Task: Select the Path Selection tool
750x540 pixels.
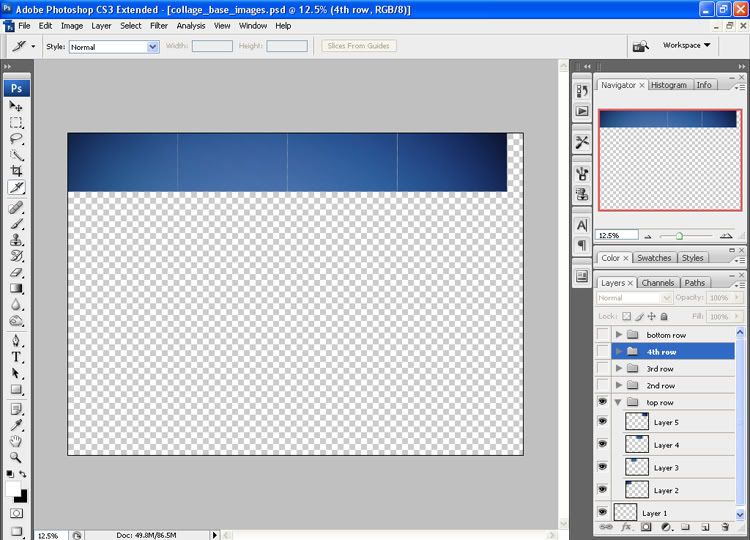Action: click(16, 373)
